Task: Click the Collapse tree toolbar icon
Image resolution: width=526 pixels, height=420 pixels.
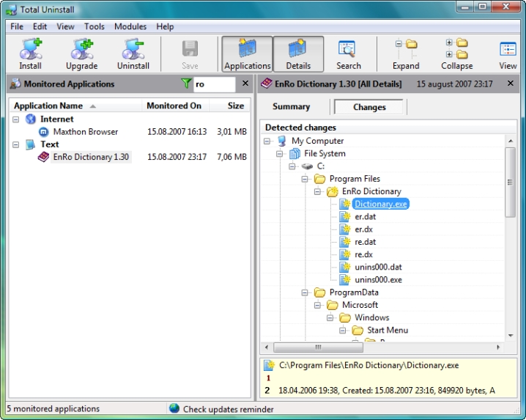Action: coord(456,54)
